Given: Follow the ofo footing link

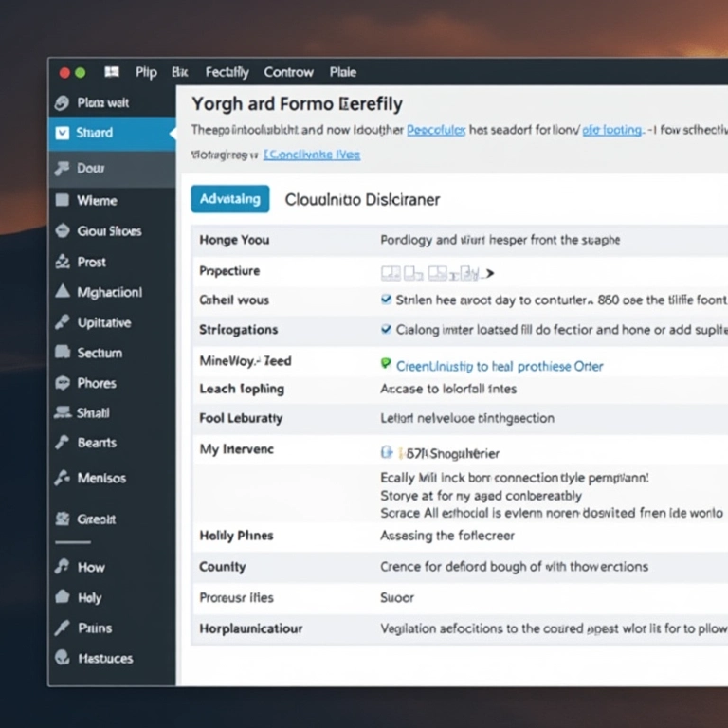Looking at the screenshot, I should pos(612,130).
